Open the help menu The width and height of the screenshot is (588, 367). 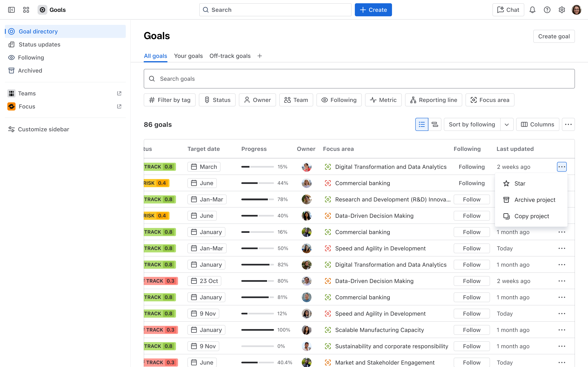[547, 10]
